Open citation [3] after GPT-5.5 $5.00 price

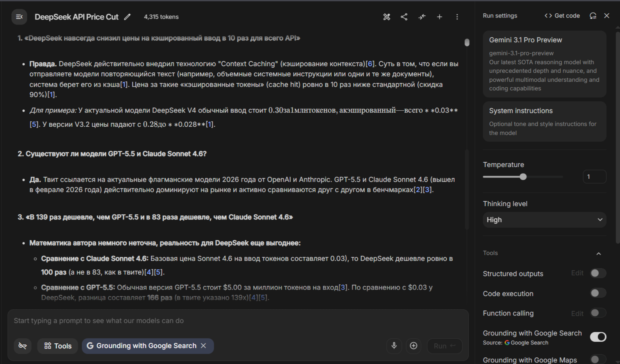343,287
